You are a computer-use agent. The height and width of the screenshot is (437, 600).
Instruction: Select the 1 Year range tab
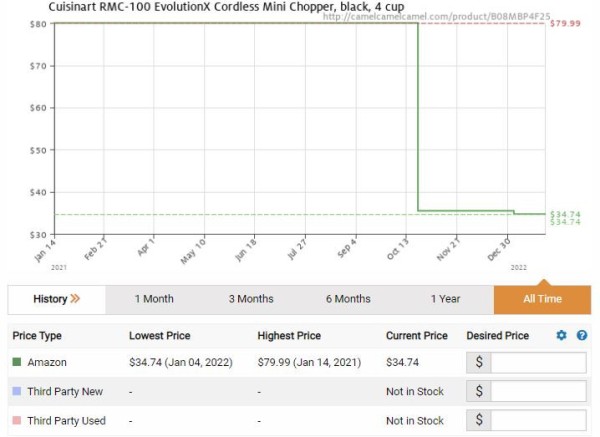[x=445, y=299]
